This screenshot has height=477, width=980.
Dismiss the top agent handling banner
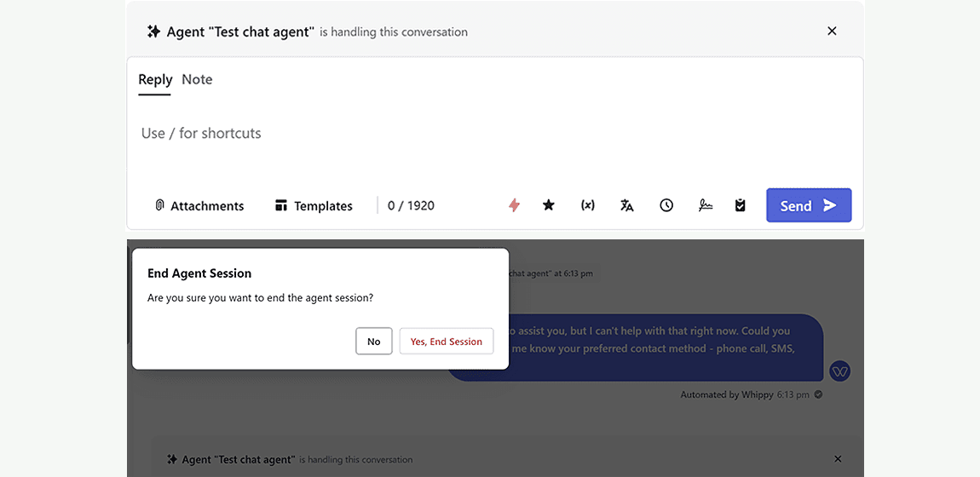tap(832, 32)
